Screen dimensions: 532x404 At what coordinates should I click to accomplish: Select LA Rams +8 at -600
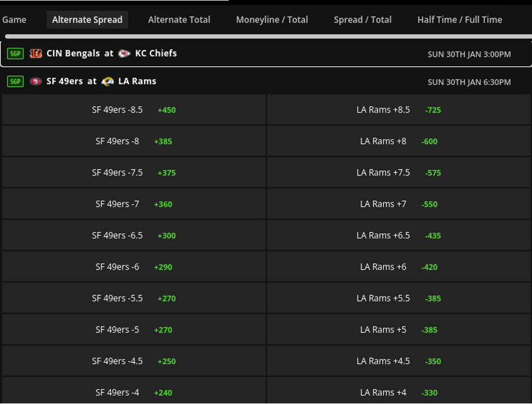[x=399, y=141]
